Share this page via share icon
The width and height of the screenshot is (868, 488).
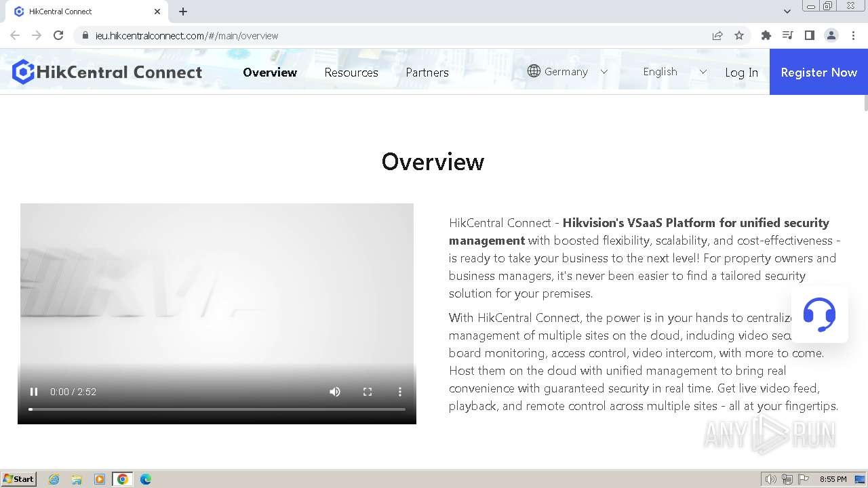(717, 35)
